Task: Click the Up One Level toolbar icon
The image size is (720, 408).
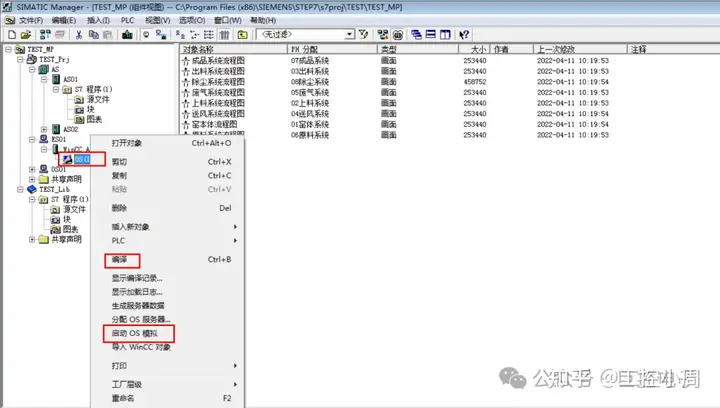Action: 242,34
